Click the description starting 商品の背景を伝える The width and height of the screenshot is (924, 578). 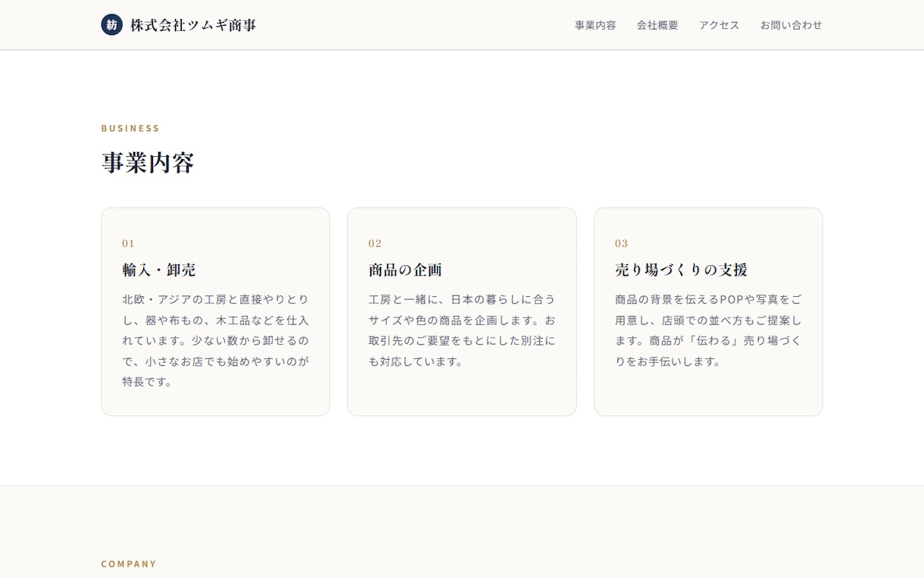[x=708, y=330]
